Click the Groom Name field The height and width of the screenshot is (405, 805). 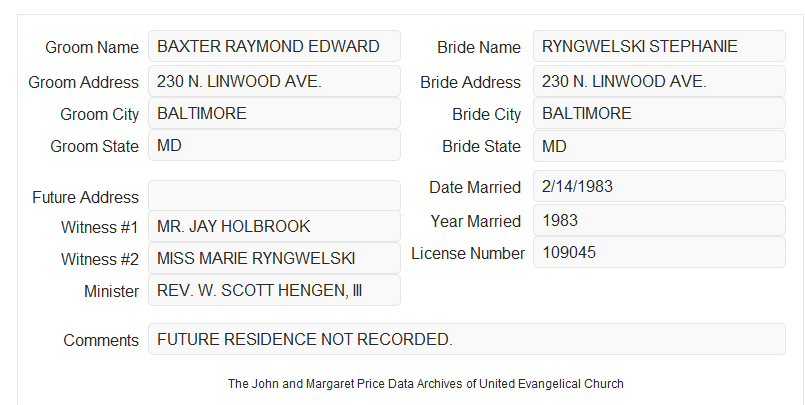pyautogui.click(x=274, y=46)
